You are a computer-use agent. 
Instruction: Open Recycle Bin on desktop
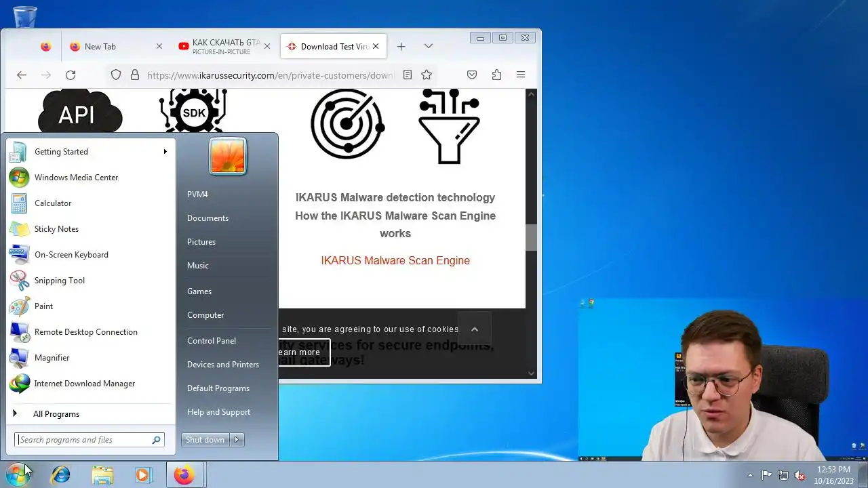pos(25,16)
